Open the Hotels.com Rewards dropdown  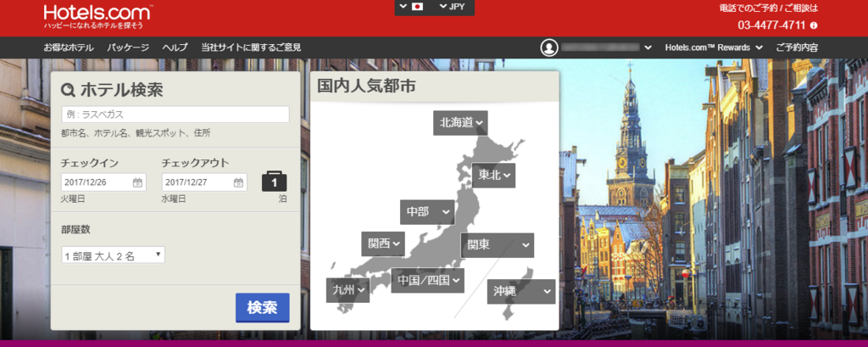[714, 48]
